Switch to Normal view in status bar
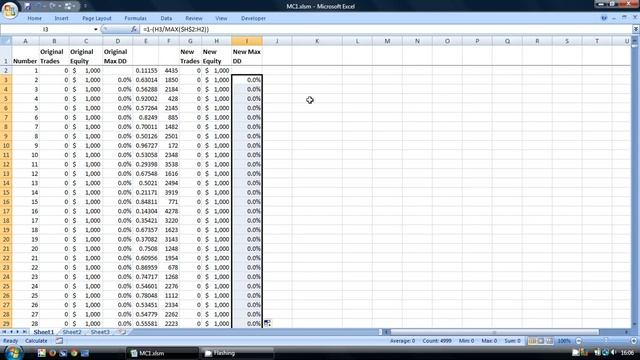 point(532,341)
